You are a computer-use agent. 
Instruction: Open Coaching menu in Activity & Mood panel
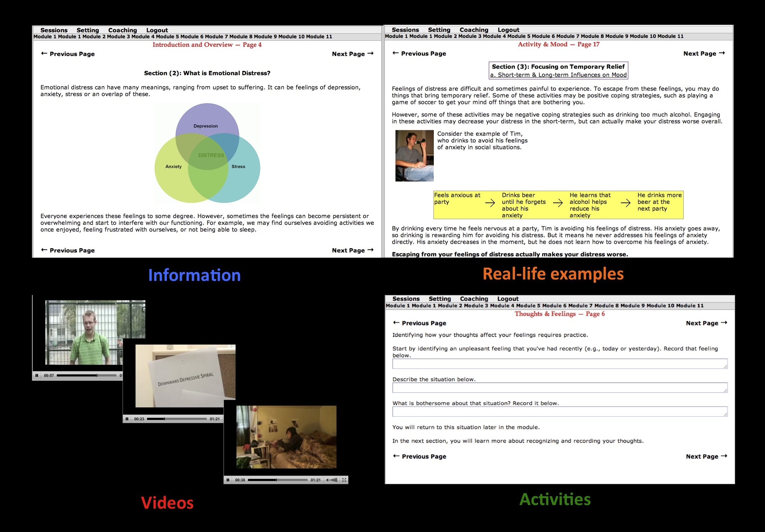pyautogui.click(x=474, y=30)
